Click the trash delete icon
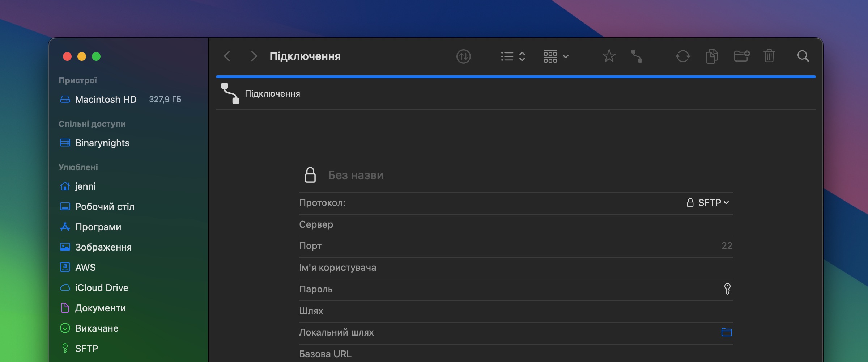868x362 pixels. coord(769,56)
